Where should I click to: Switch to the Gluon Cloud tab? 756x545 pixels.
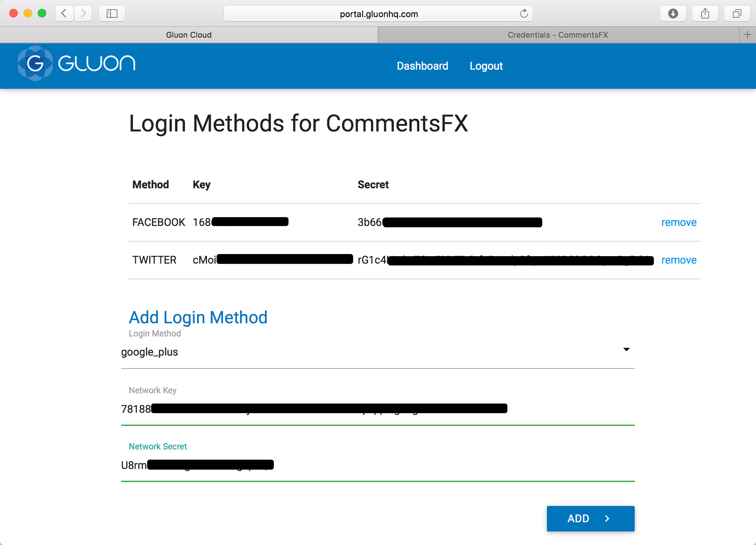coord(189,35)
